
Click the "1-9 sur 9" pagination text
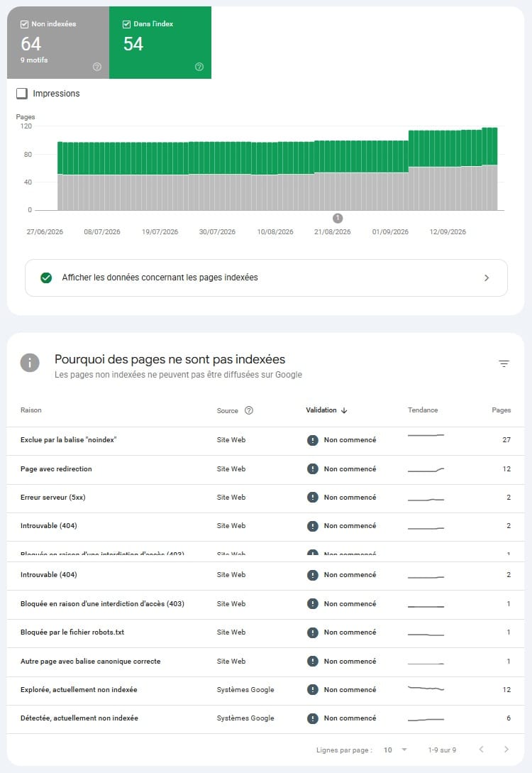[442, 750]
